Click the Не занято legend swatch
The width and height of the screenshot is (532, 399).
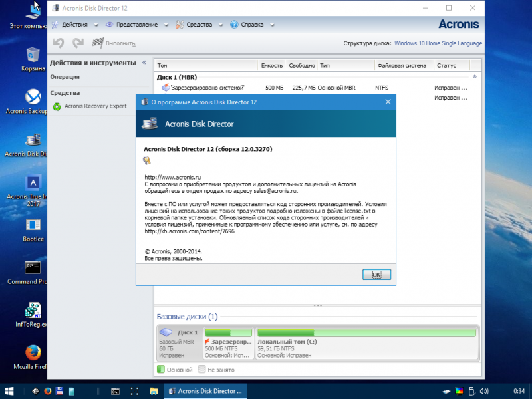click(x=202, y=370)
